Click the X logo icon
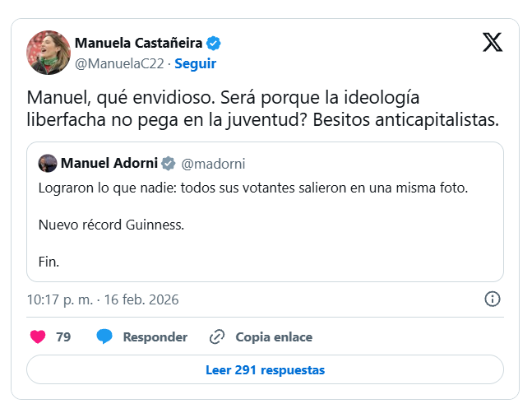Screen dimensions: 532x413 pyautogui.click(x=493, y=43)
